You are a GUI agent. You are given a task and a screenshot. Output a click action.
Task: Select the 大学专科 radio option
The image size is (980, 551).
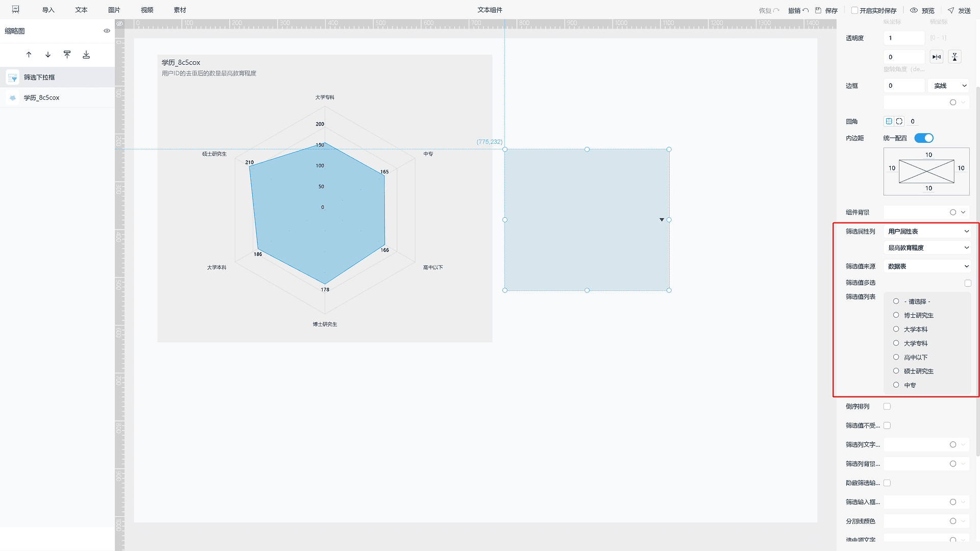[896, 343]
